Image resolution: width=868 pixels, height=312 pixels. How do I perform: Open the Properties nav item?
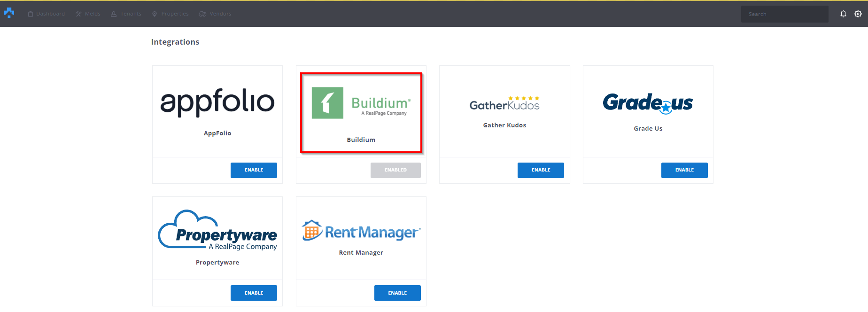coord(170,14)
